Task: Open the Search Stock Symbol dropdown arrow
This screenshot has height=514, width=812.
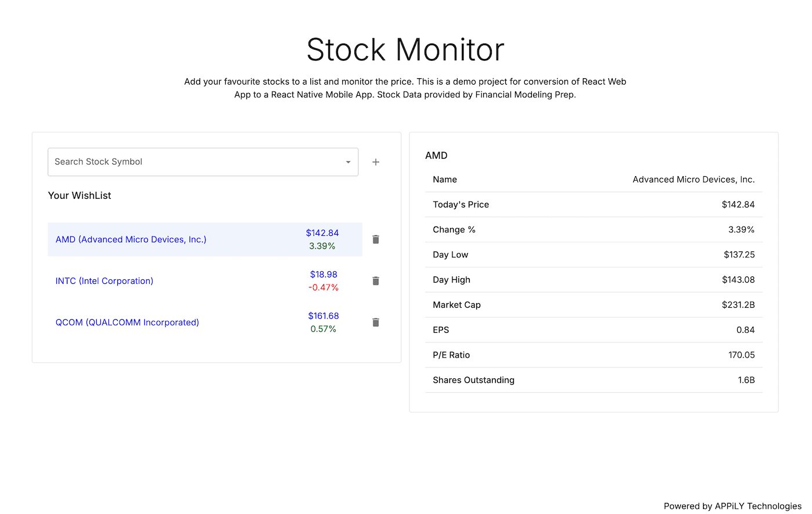Action: tap(347, 162)
